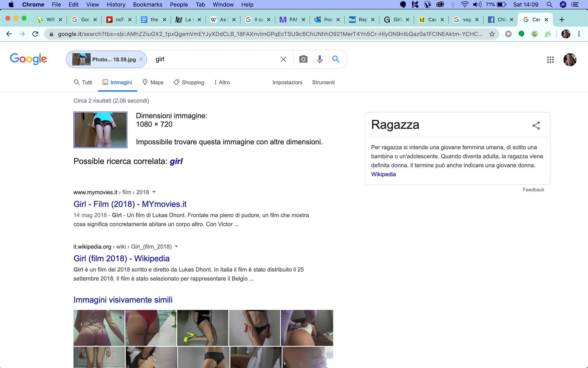This screenshot has width=588, height=368.
Task: Open the Altro more-options dropdown
Action: coord(222,82)
